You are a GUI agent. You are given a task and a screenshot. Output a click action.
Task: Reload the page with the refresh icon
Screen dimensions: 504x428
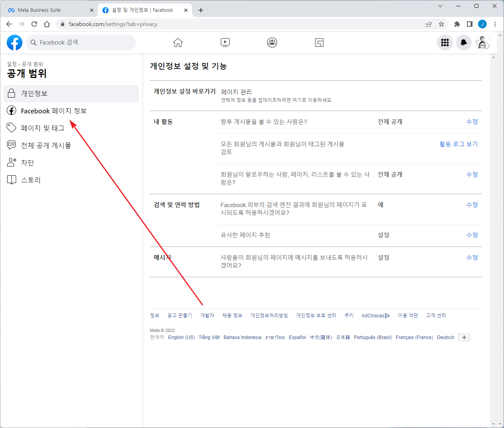34,24
